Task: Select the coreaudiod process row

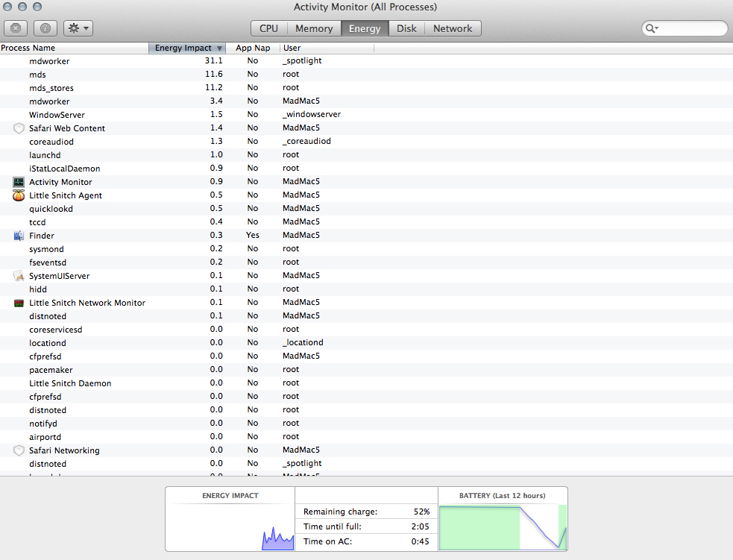Action: tap(367, 142)
